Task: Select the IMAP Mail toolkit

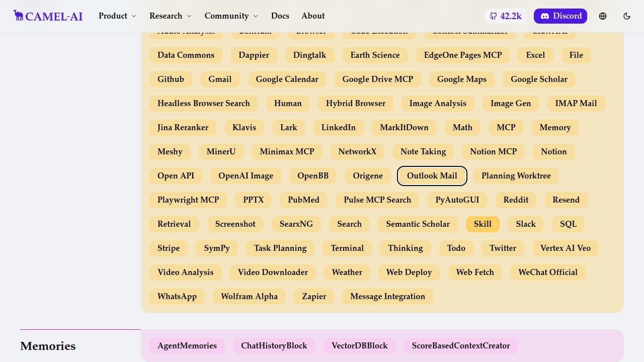Action: 576,104
